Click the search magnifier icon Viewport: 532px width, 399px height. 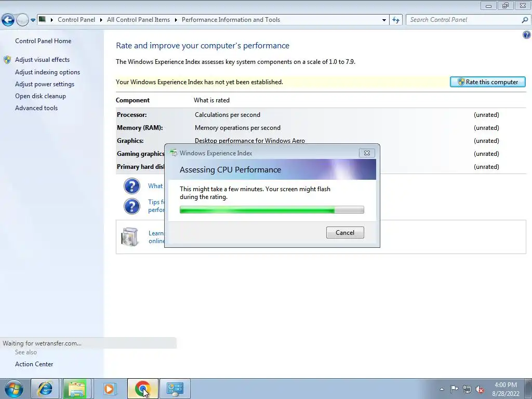click(x=525, y=20)
